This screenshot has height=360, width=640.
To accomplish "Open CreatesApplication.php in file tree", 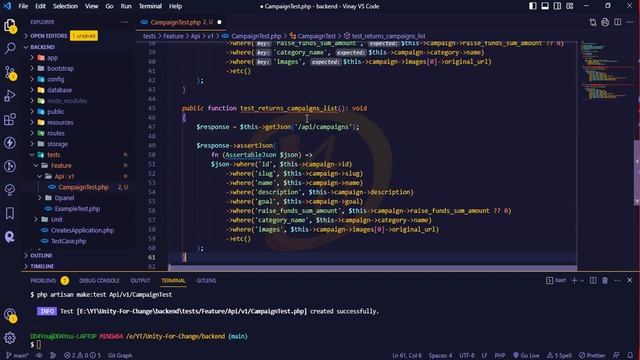I will coord(82,230).
